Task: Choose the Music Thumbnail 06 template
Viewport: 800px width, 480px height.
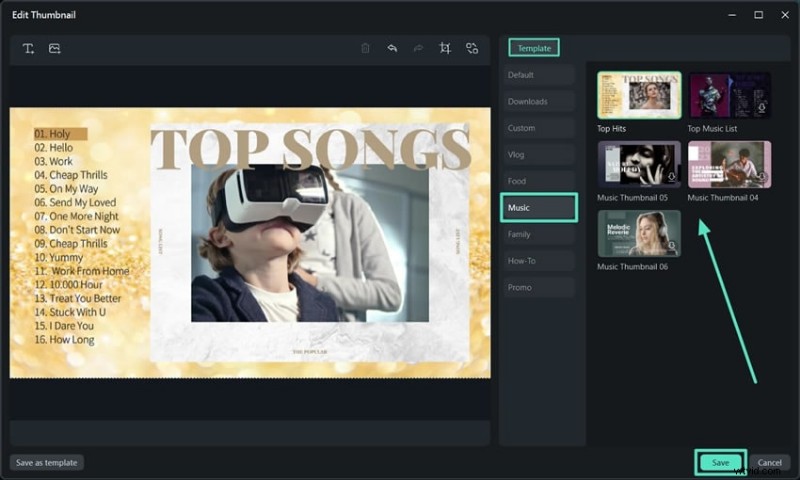Action: [x=639, y=233]
